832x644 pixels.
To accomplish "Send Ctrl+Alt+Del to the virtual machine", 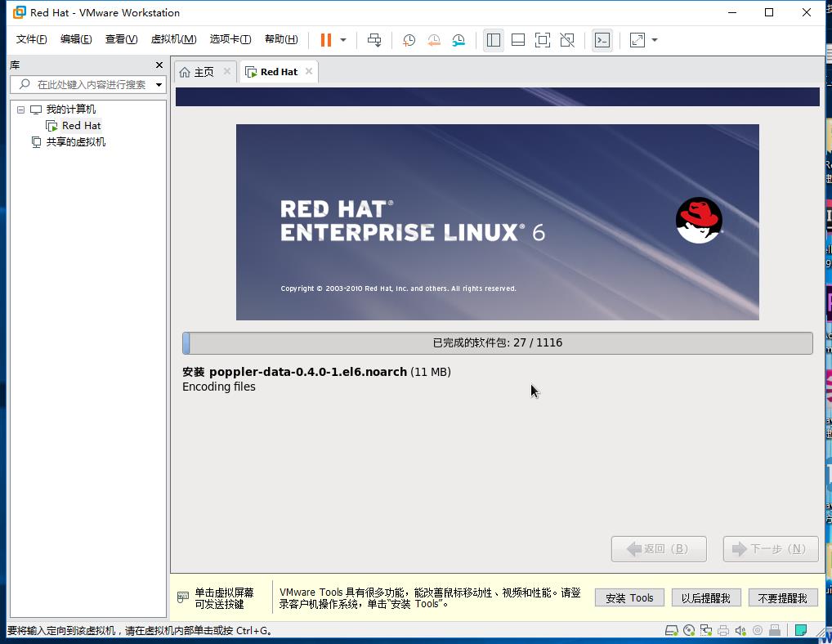I will [x=374, y=40].
